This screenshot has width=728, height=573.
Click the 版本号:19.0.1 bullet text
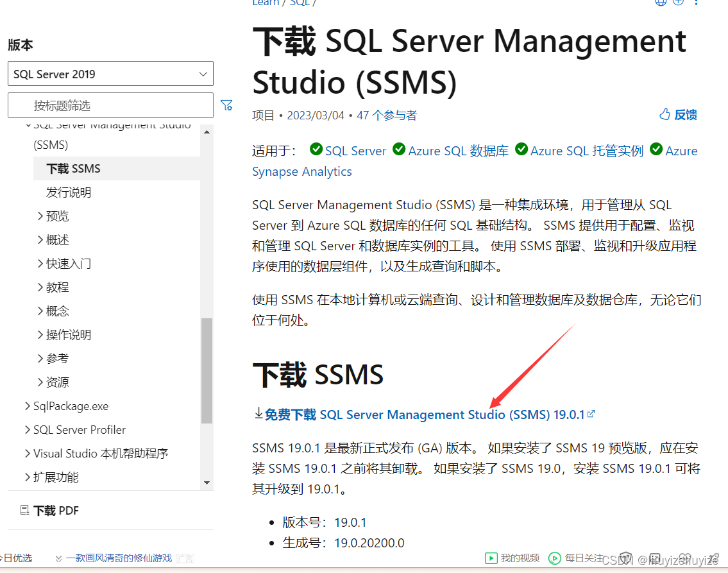click(x=324, y=522)
